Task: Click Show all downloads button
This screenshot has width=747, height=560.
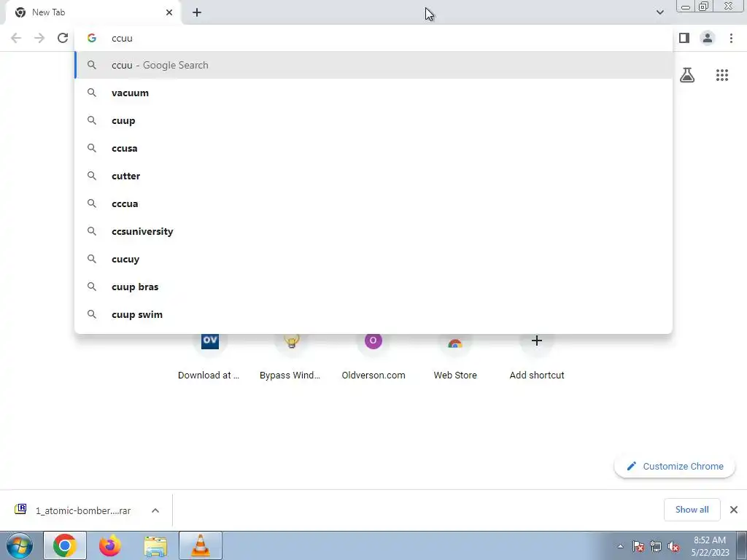Action: tap(692, 510)
